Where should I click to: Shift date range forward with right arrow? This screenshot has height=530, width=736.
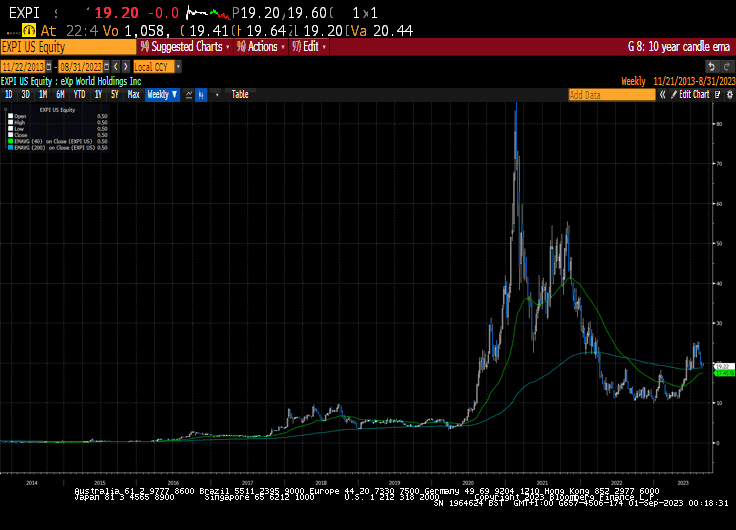click(x=125, y=67)
